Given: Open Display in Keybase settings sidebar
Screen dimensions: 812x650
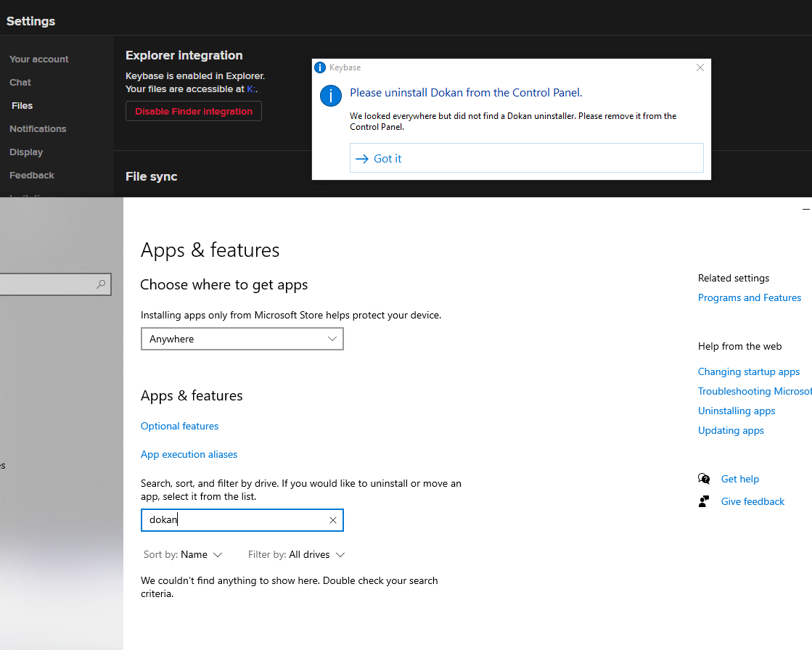Looking at the screenshot, I should [26, 152].
